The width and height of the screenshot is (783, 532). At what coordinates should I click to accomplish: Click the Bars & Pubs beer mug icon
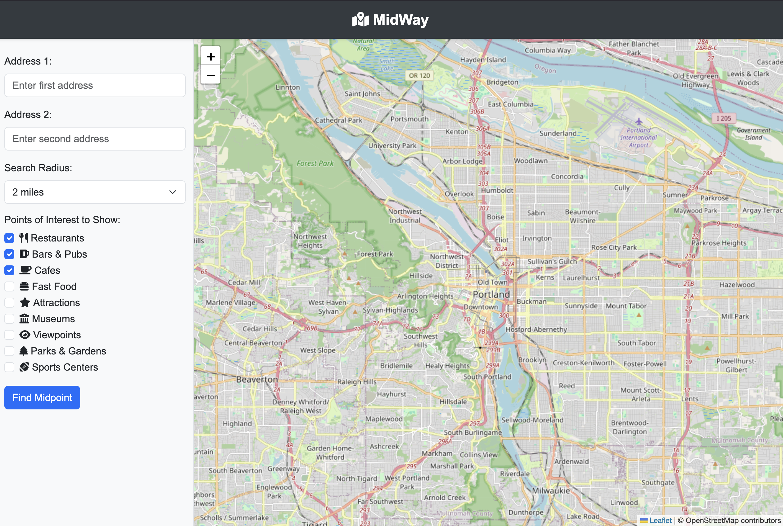click(x=24, y=254)
